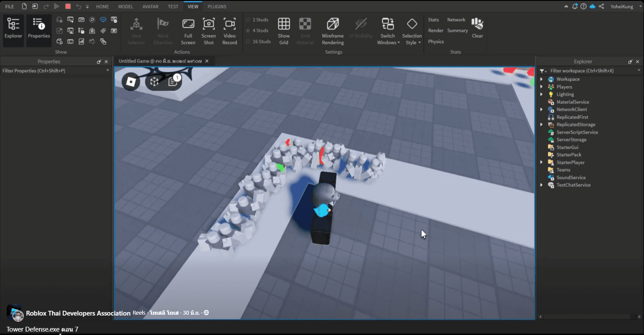Select the 16 Studs grid option
This screenshot has height=335, width=644.
pyautogui.click(x=258, y=41)
